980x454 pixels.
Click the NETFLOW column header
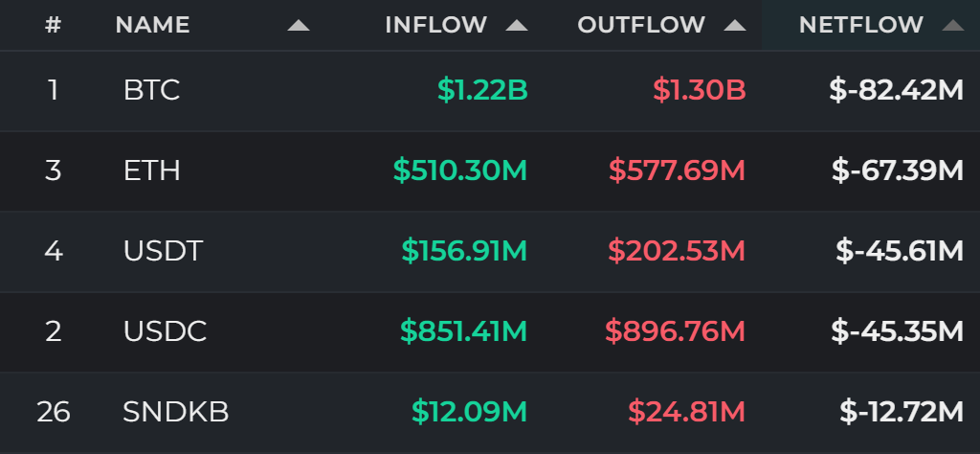click(x=861, y=25)
